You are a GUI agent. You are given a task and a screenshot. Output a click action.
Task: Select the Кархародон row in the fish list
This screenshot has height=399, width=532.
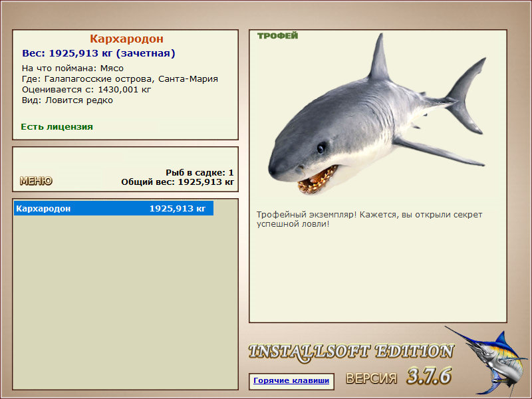[x=114, y=208]
